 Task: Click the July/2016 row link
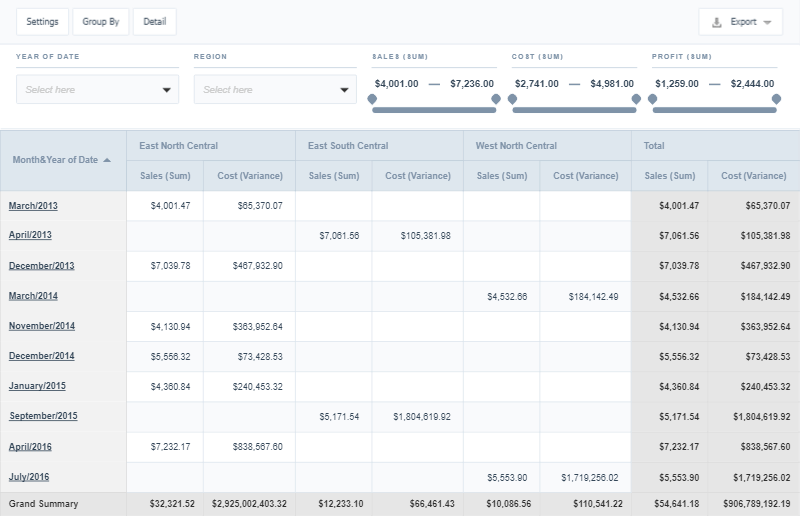click(29, 477)
